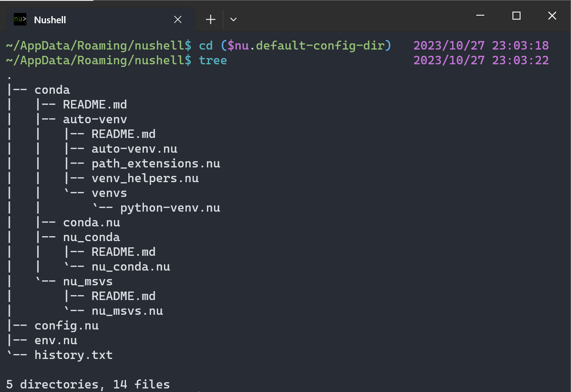Click path_extensions.nu in the tree output
571x392 pixels.
[155, 163]
